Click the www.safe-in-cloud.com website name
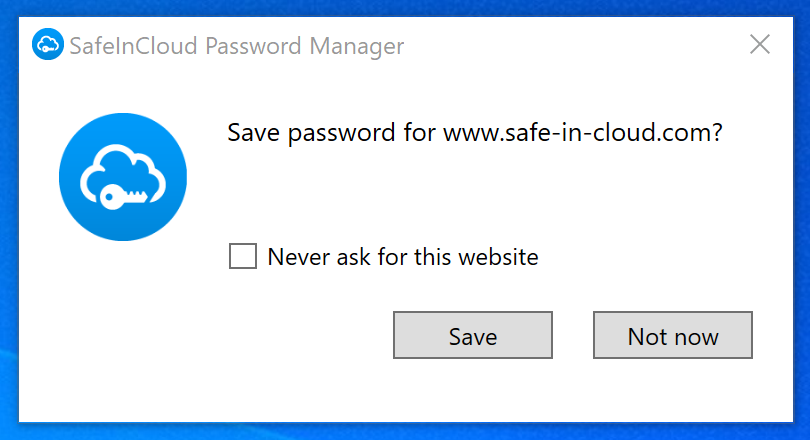This screenshot has width=810, height=440. click(x=580, y=133)
